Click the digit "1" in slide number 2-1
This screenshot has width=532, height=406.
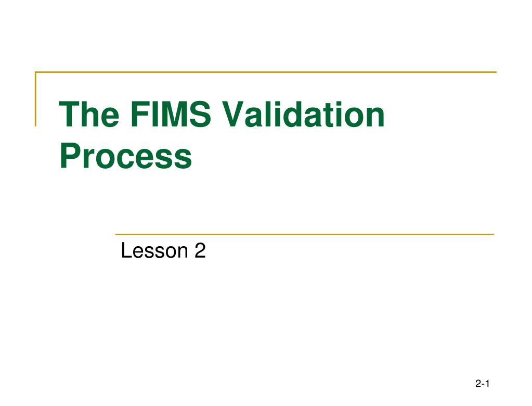487,384
